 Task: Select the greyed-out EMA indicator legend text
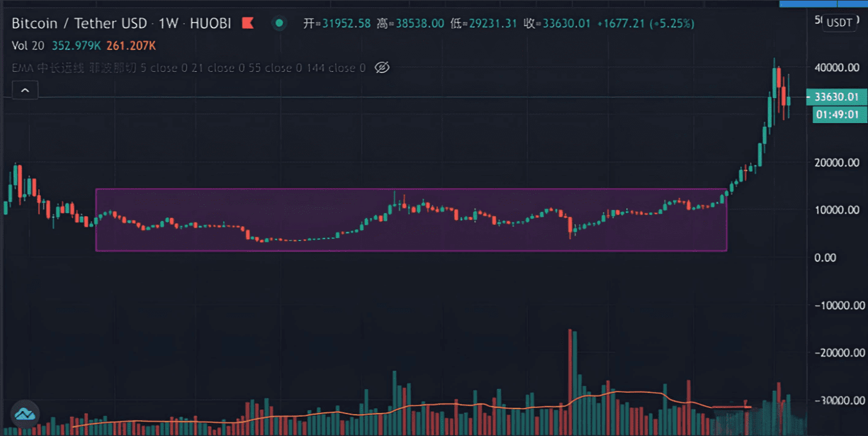[188, 67]
